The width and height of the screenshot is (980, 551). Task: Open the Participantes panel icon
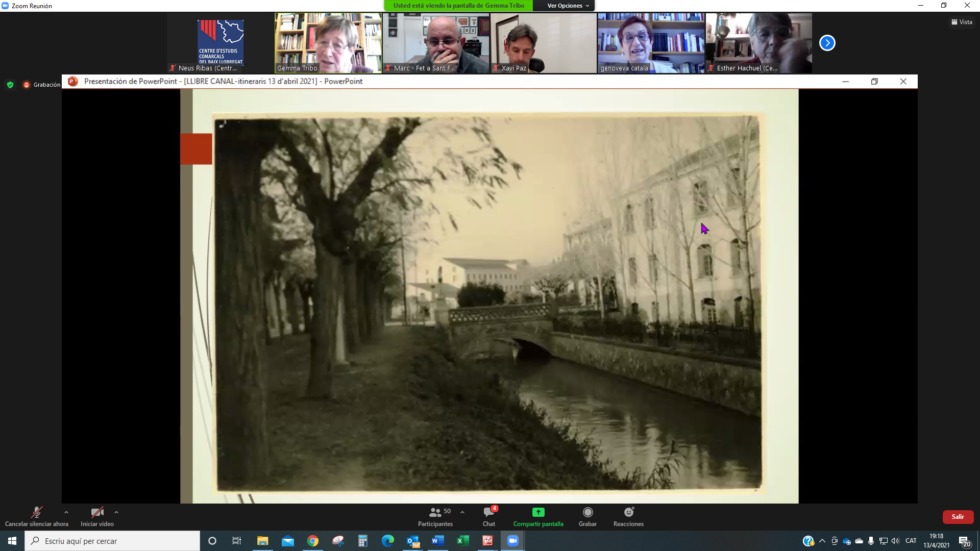click(435, 512)
